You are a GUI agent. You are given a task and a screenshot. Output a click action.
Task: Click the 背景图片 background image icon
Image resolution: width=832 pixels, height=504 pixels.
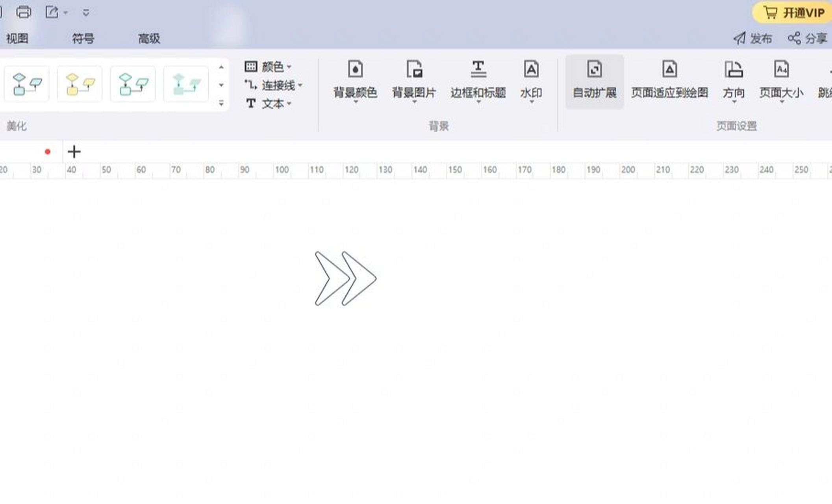tap(414, 70)
